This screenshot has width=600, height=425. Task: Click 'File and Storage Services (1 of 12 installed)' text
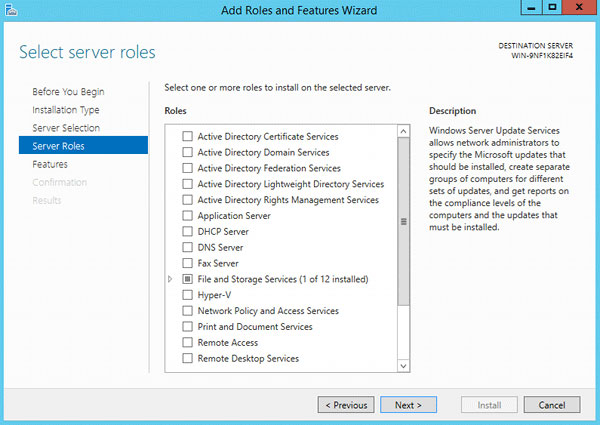283,279
